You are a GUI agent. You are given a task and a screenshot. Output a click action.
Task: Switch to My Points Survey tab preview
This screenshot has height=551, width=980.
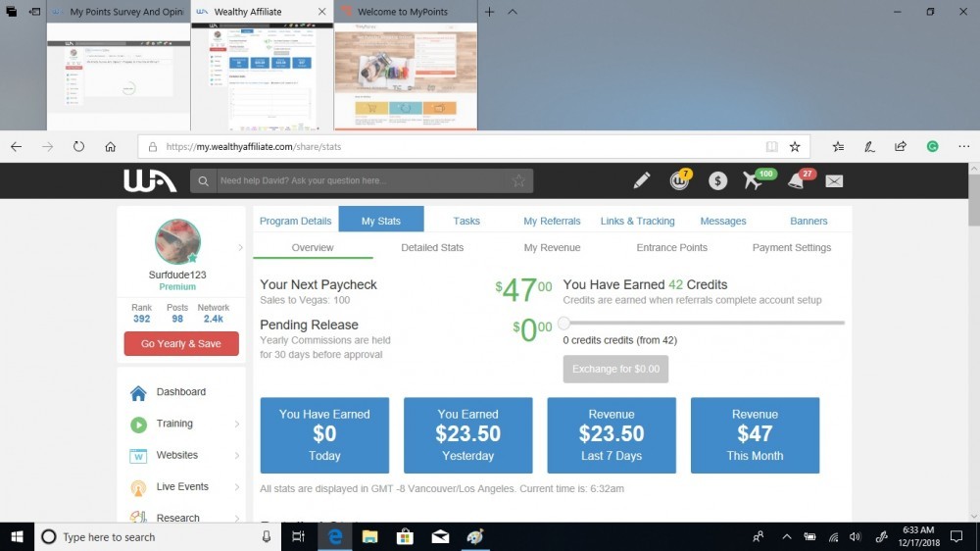[x=119, y=76]
